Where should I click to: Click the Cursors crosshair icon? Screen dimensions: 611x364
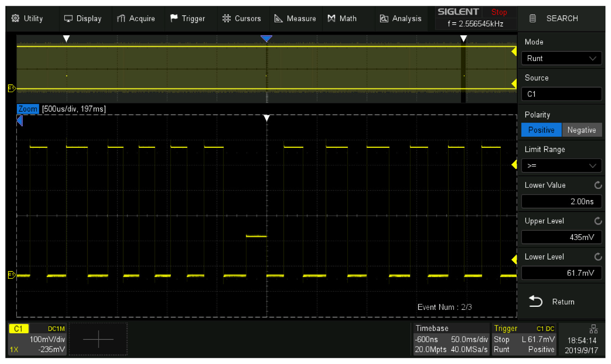tap(227, 18)
